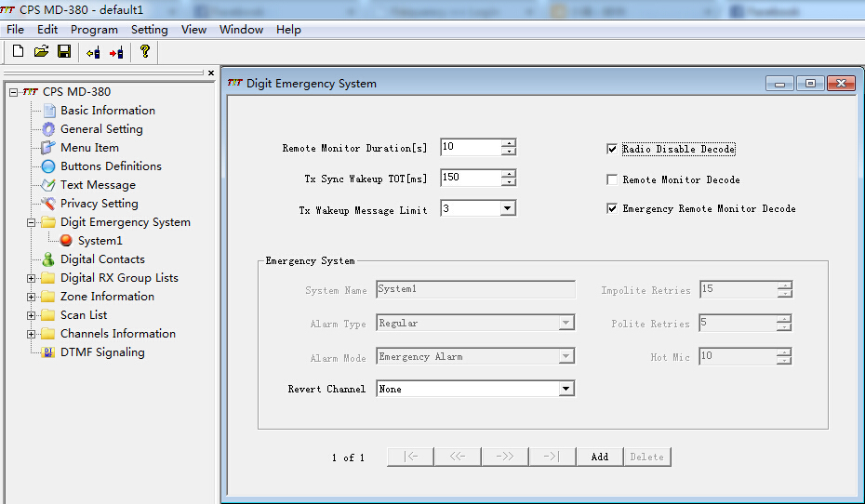Click the New file toolbar icon
The width and height of the screenshot is (865, 504).
click(x=19, y=51)
